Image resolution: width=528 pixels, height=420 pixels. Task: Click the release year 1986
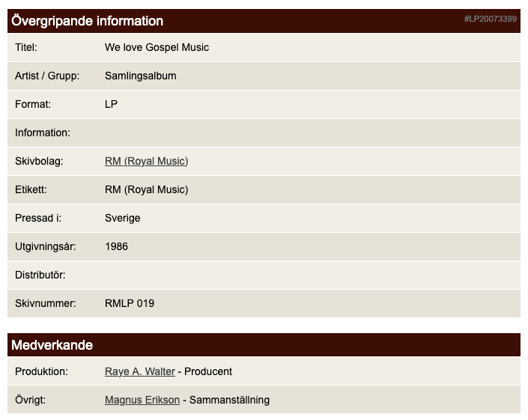pyautogui.click(x=116, y=246)
